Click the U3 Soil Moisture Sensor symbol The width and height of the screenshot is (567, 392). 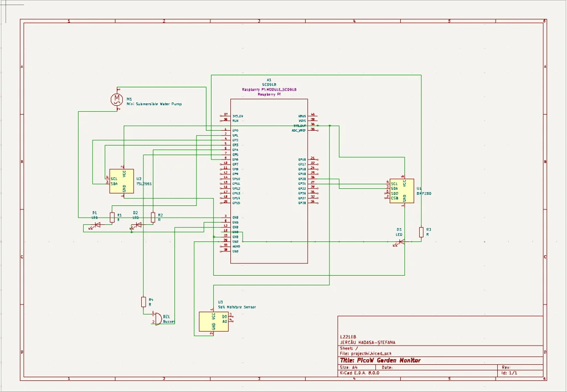coord(213,322)
